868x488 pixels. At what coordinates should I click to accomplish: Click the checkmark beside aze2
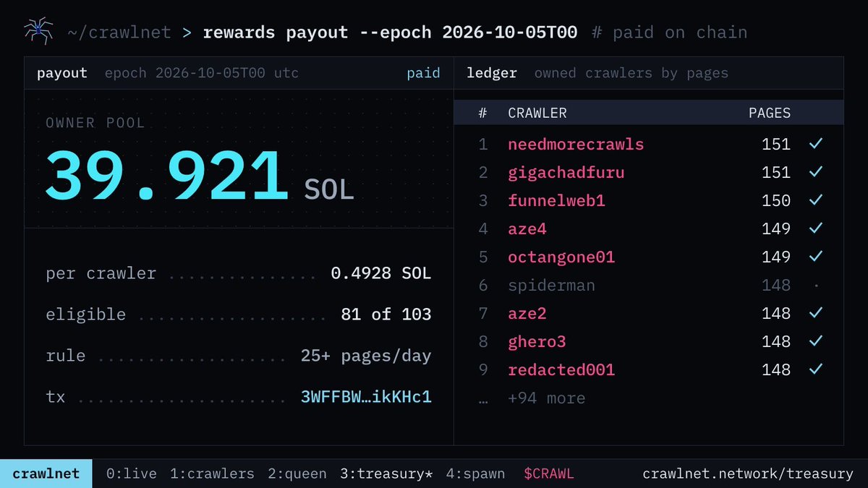(816, 313)
